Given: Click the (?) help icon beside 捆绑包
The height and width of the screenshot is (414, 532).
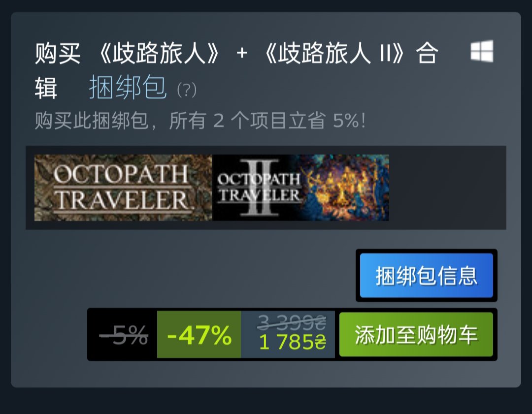Looking at the screenshot, I should 187,90.
